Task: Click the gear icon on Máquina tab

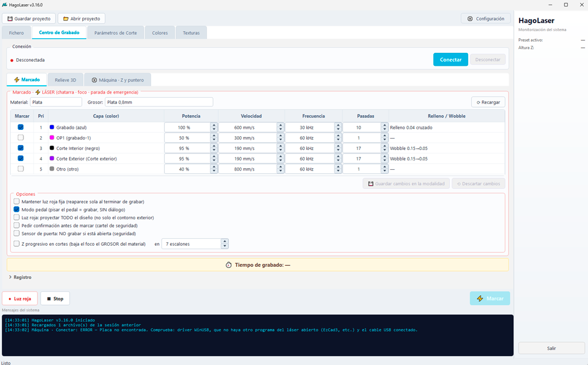Action: point(94,80)
